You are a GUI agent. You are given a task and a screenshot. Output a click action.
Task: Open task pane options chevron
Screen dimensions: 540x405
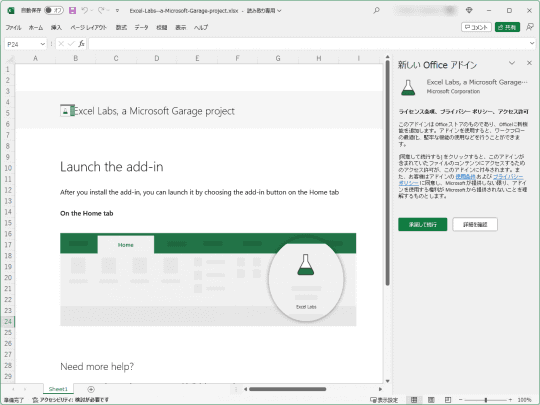pyautogui.click(x=512, y=63)
